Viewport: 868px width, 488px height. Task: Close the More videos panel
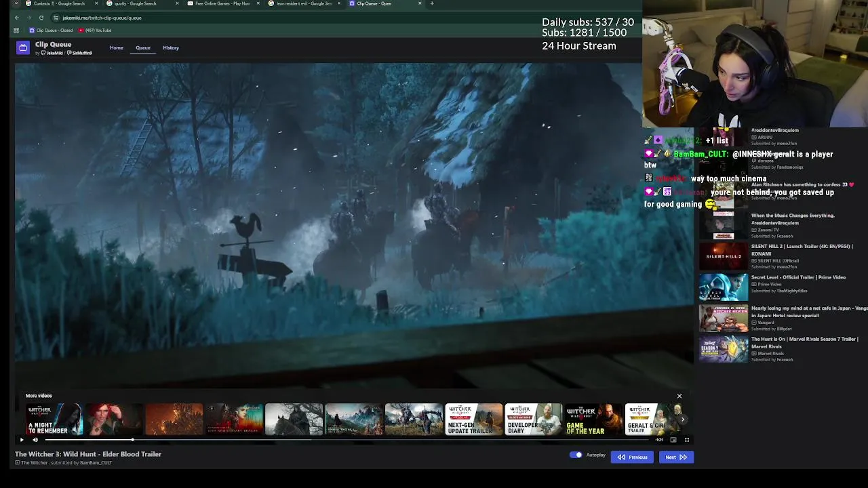pos(679,396)
